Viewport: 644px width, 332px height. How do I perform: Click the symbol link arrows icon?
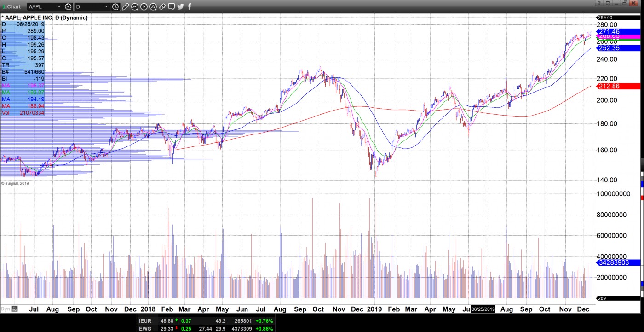click(162, 6)
